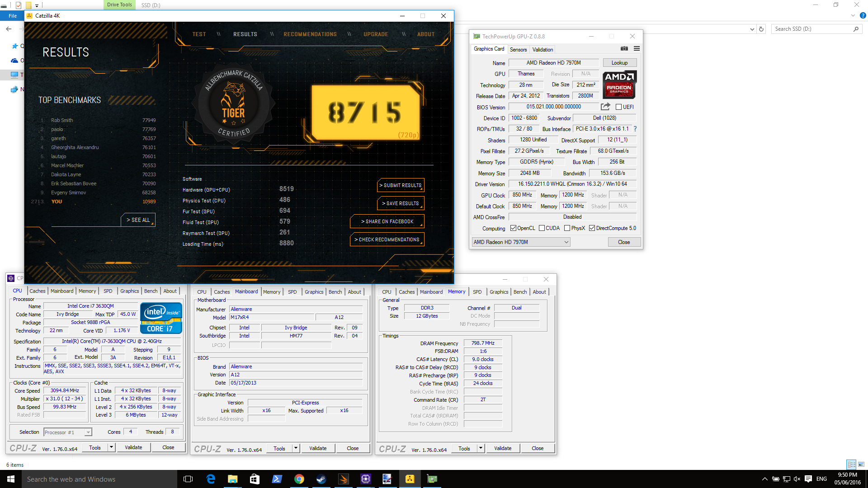Click the ENG language indicator
The height and width of the screenshot is (488, 868).
click(821, 479)
